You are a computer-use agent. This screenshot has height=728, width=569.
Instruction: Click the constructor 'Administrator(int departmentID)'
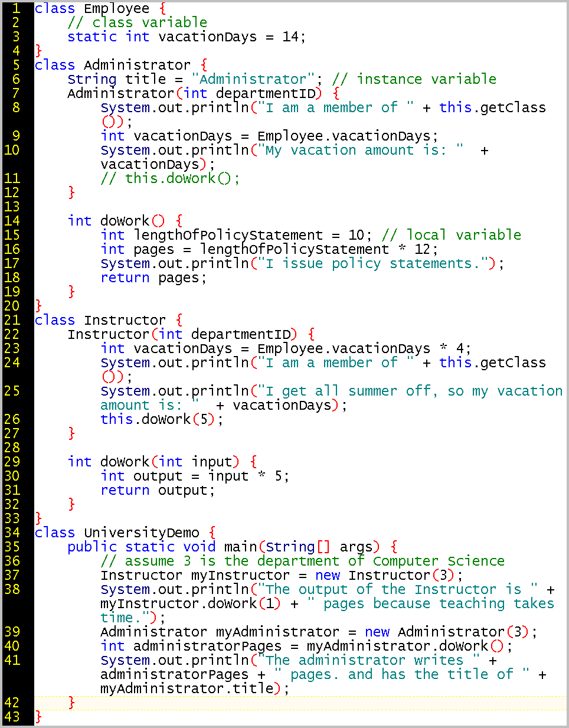(195, 94)
